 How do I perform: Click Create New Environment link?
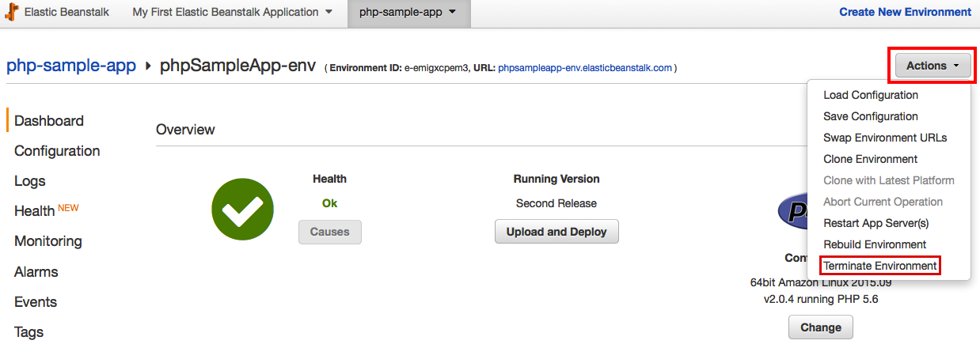(x=905, y=12)
